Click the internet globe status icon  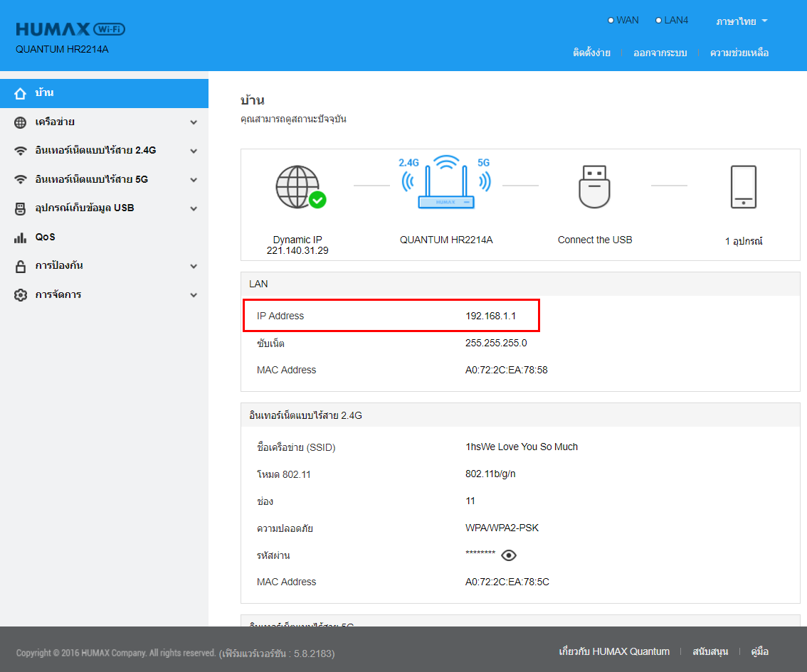pyautogui.click(x=300, y=187)
